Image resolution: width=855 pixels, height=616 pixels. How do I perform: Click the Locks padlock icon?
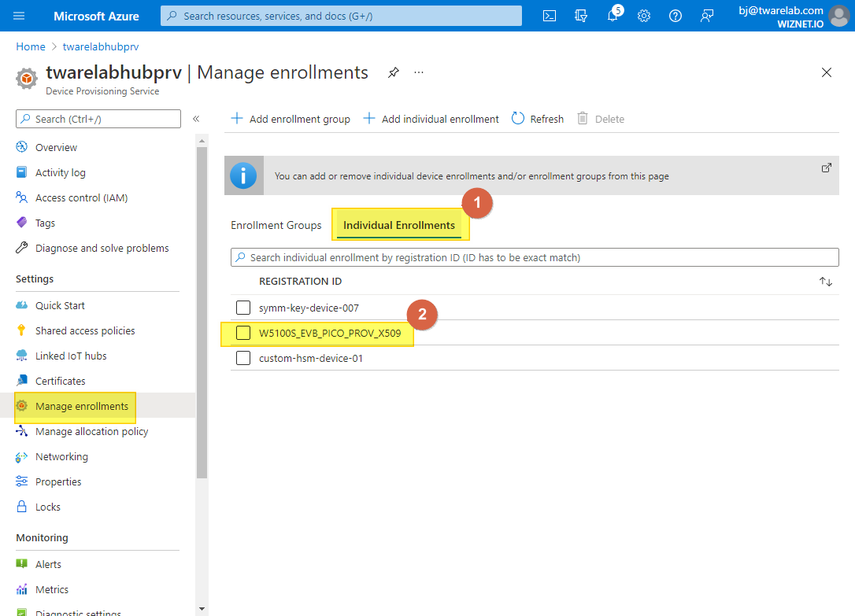click(22, 507)
